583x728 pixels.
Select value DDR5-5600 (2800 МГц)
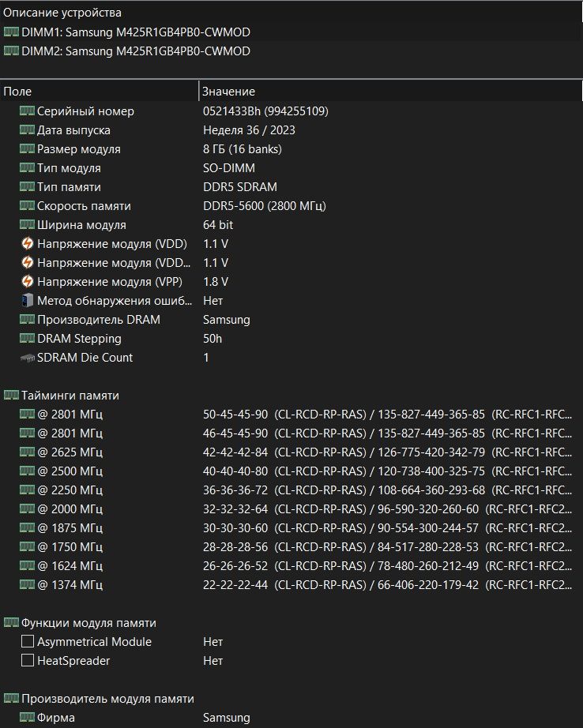pyautogui.click(x=265, y=205)
